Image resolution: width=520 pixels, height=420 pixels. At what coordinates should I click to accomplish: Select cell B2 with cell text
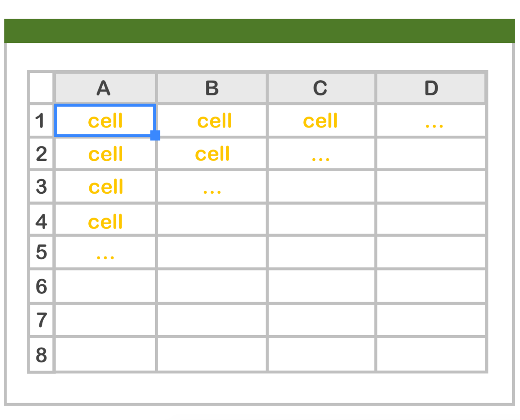pyautogui.click(x=212, y=154)
